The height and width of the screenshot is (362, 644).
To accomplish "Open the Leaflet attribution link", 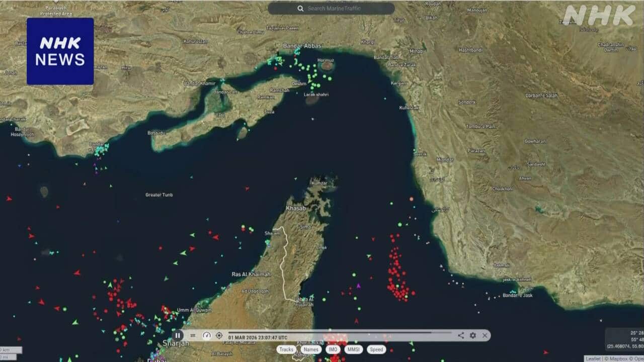I will (x=592, y=358).
